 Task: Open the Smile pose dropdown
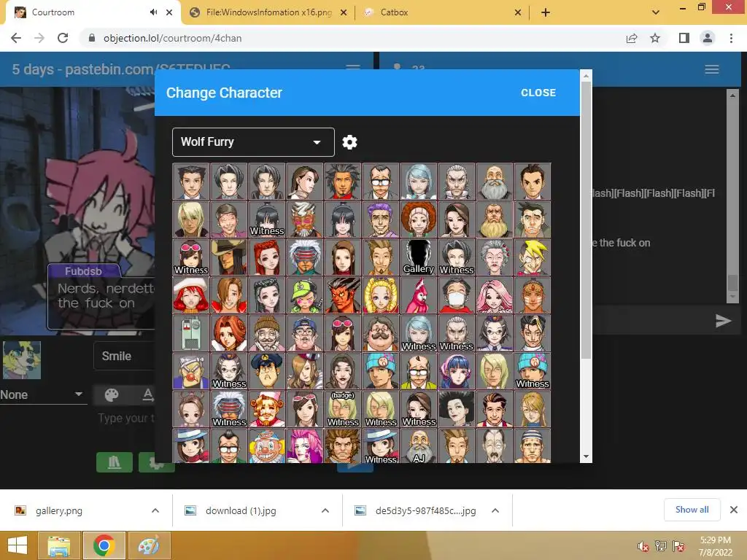[x=125, y=356]
